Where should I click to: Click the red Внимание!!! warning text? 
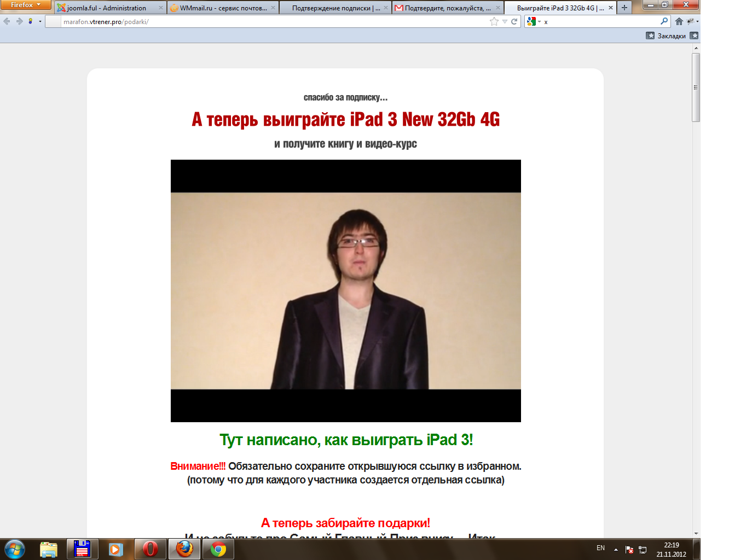198,466
